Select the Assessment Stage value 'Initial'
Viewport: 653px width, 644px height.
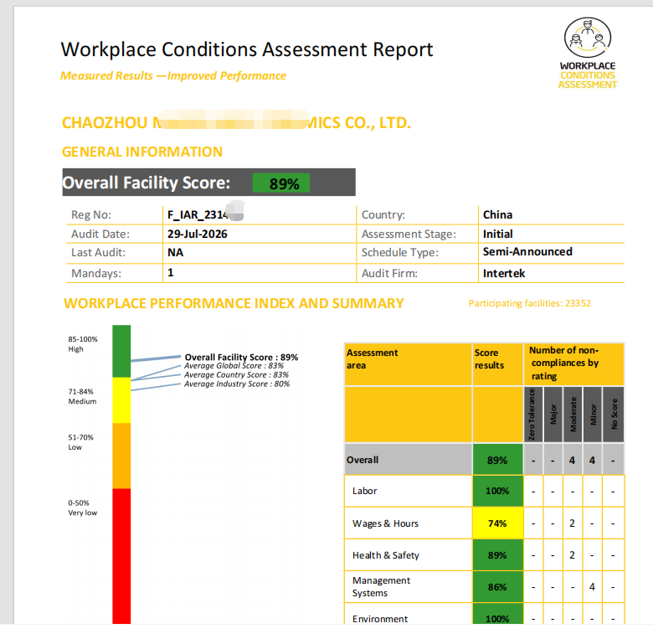tap(497, 234)
